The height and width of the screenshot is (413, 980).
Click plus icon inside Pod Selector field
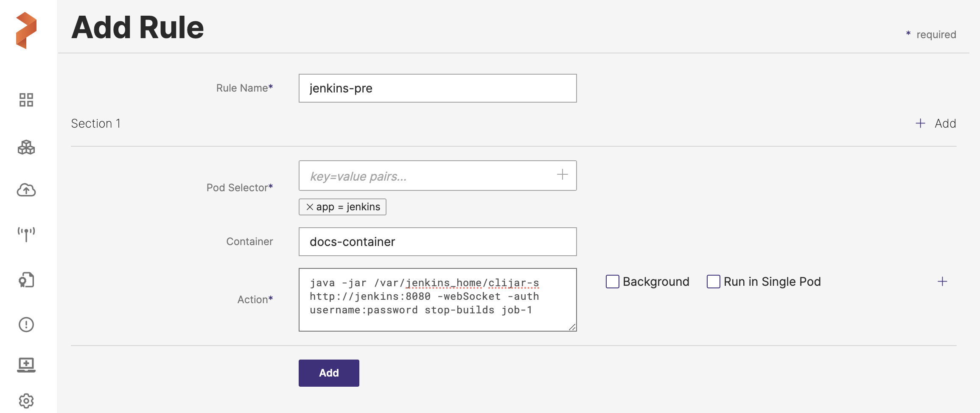[563, 175]
